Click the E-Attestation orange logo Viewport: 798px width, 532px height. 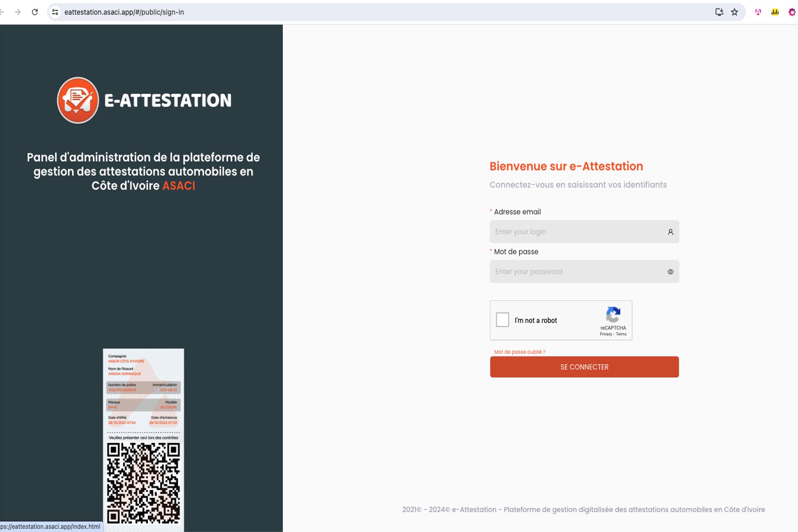pyautogui.click(x=78, y=100)
